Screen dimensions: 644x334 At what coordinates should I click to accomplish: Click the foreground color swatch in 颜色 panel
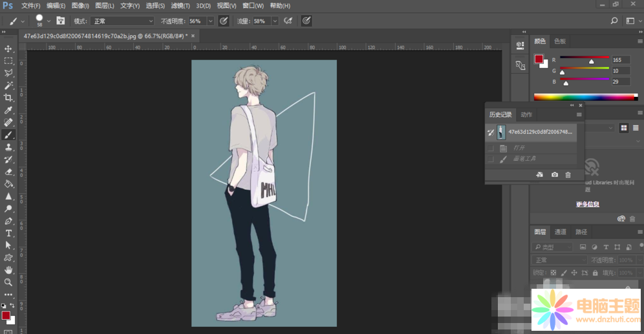coord(538,59)
